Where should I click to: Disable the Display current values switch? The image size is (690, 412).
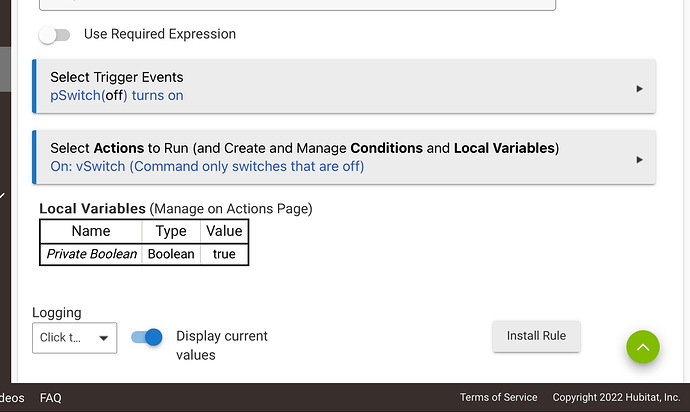coord(146,338)
